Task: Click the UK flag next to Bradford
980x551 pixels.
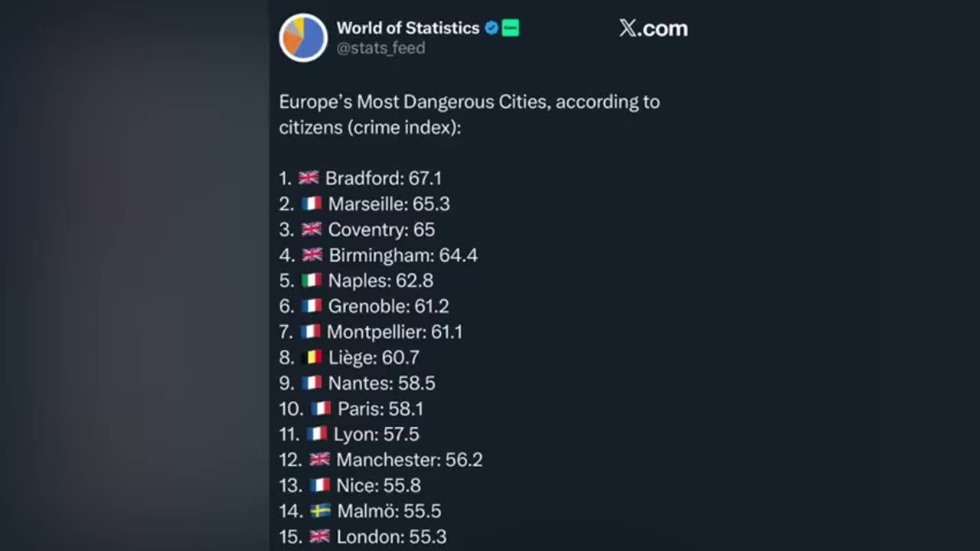Action: (x=309, y=178)
